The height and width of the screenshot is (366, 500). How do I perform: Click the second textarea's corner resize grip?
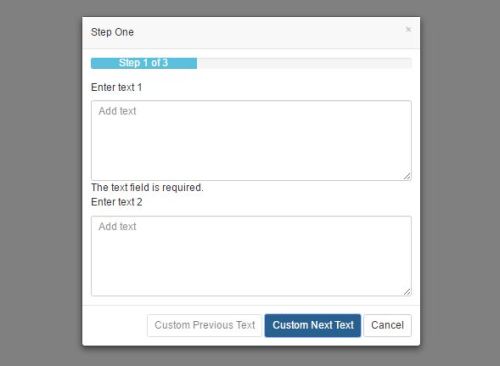click(407, 292)
